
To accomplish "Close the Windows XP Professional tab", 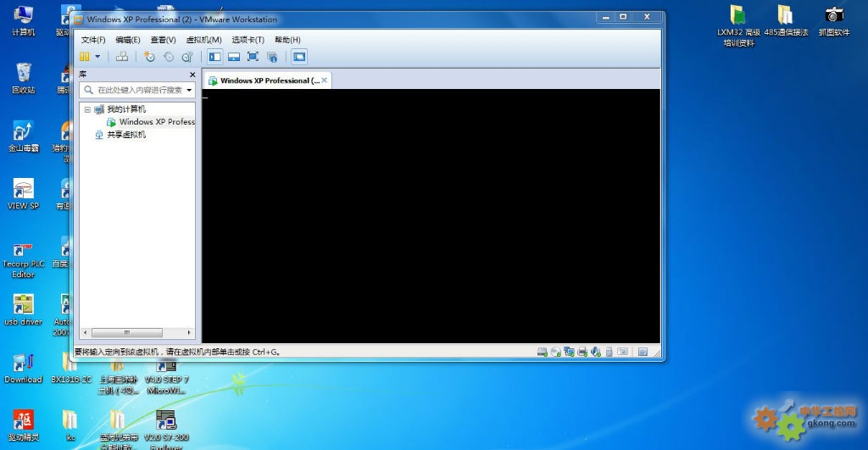I will coord(325,81).
